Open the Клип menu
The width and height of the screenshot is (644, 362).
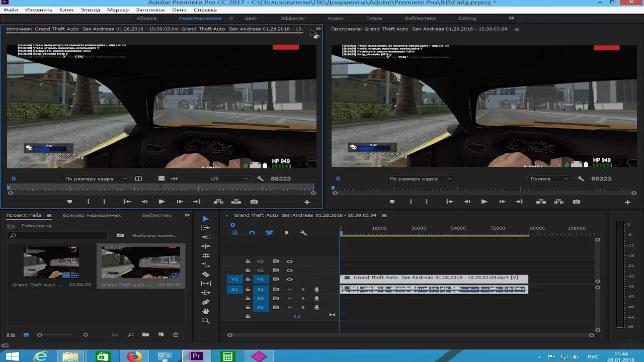coord(66,10)
